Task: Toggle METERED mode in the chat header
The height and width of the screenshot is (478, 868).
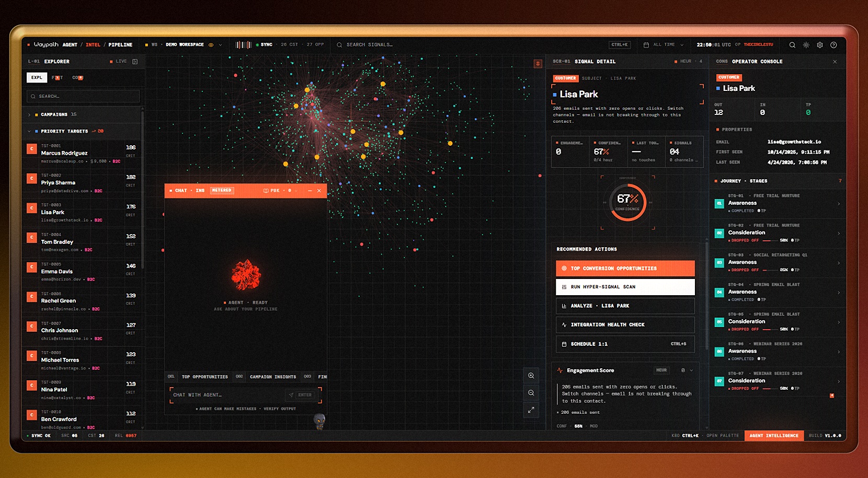Action: pyautogui.click(x=222, y=190)
